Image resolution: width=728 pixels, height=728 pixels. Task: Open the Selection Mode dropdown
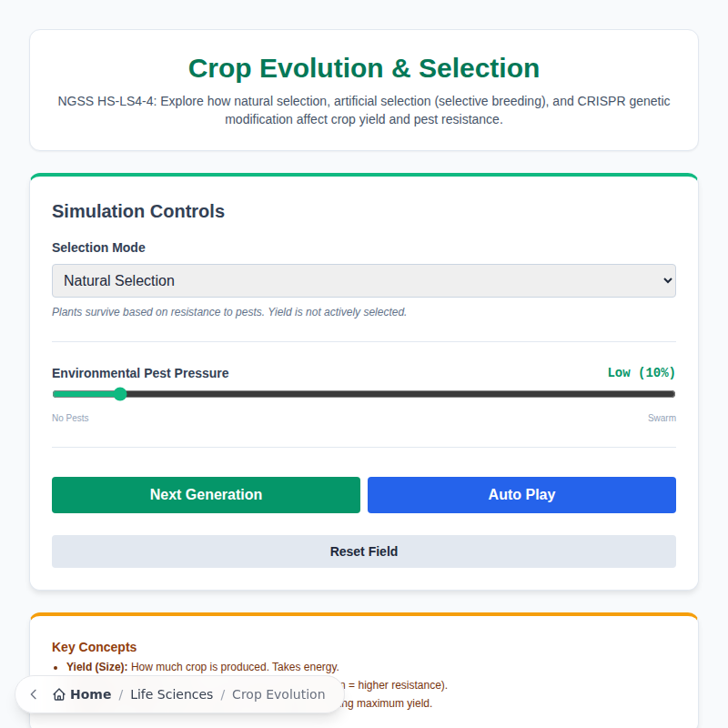364,280
